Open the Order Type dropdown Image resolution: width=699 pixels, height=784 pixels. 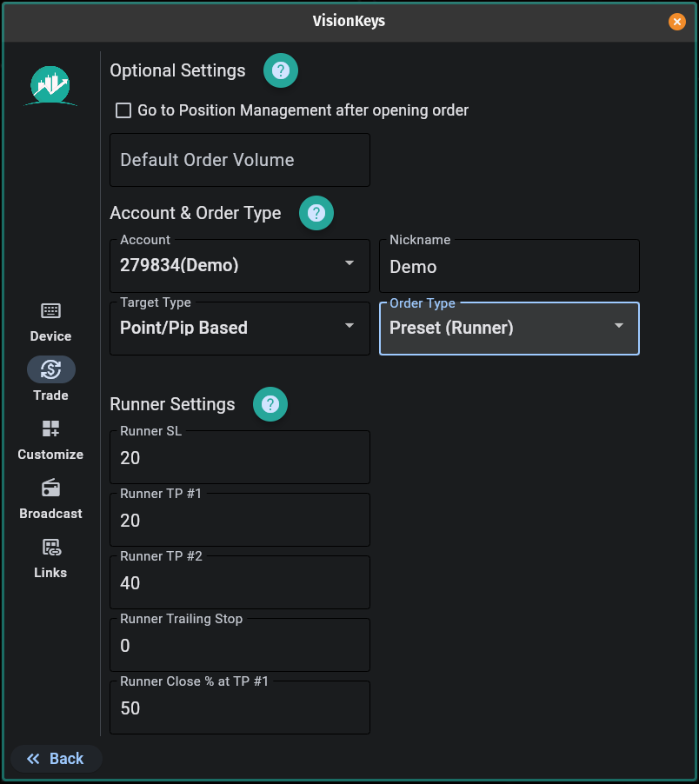[509, 329]
